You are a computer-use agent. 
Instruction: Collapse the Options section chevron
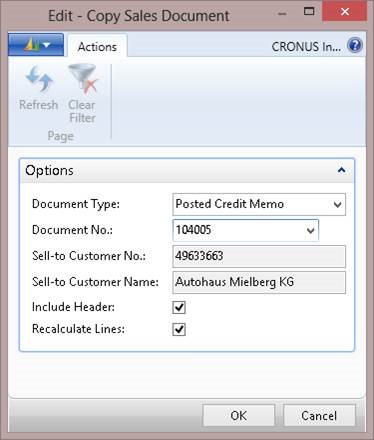(x=341, y=170)
